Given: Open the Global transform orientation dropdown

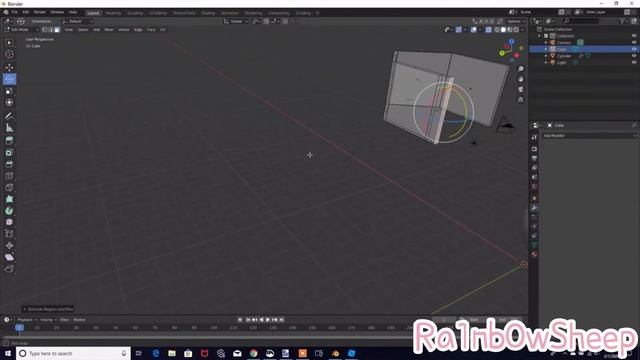Looking at the screenshot, I should coord(236,21).
